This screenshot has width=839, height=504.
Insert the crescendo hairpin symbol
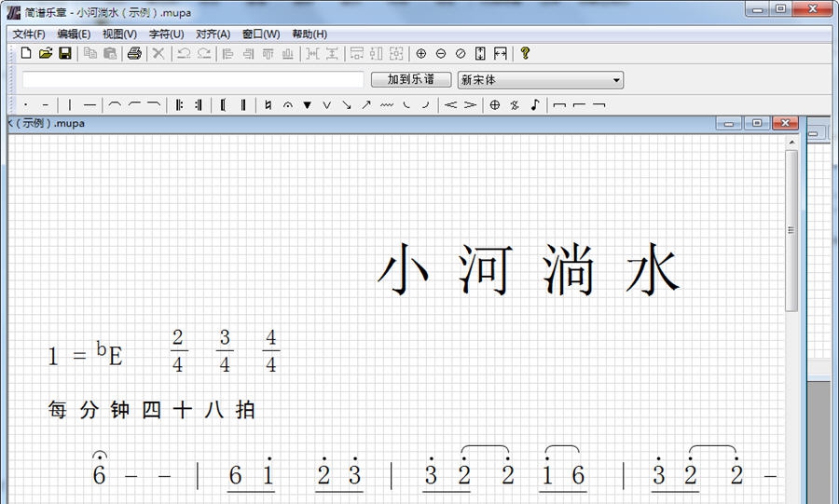[450, 105]
